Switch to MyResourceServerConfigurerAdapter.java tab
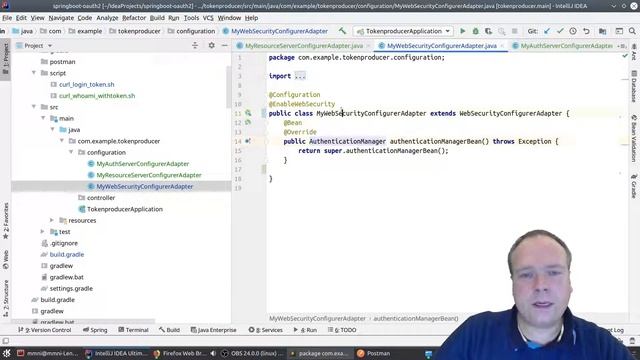The height and width of the screenshot is (360, 640). [x=304, y=46]
